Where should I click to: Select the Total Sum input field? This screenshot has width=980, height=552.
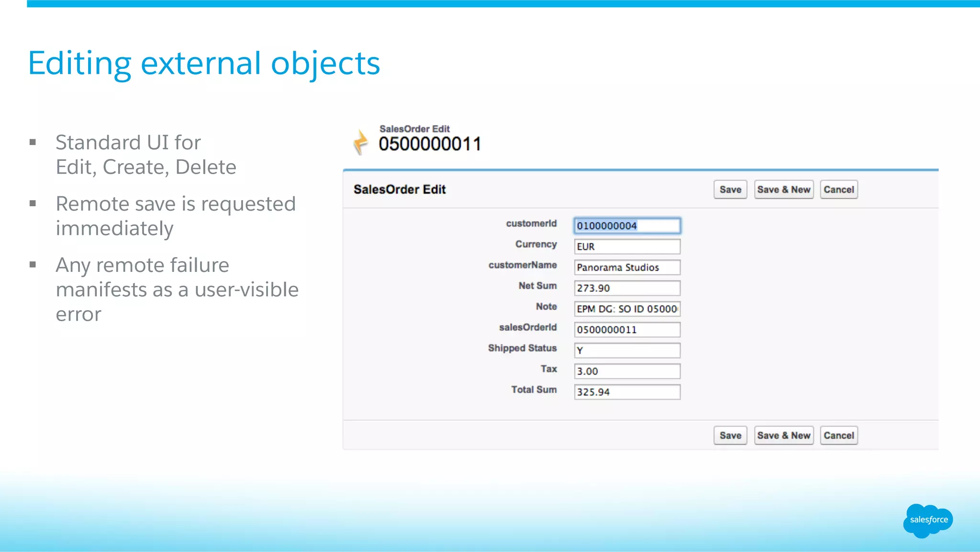627,392
